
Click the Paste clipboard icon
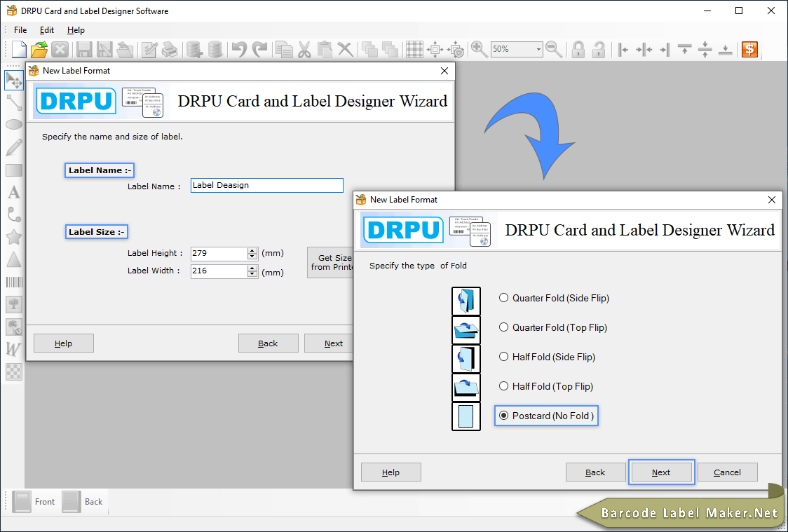pos(325,49)
